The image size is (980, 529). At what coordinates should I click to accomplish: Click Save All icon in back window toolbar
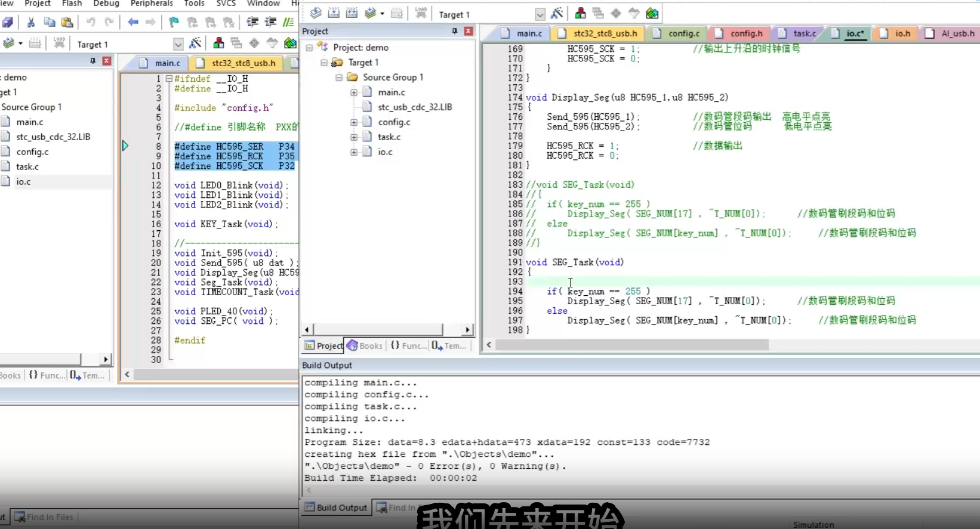(x=7, y=22)
